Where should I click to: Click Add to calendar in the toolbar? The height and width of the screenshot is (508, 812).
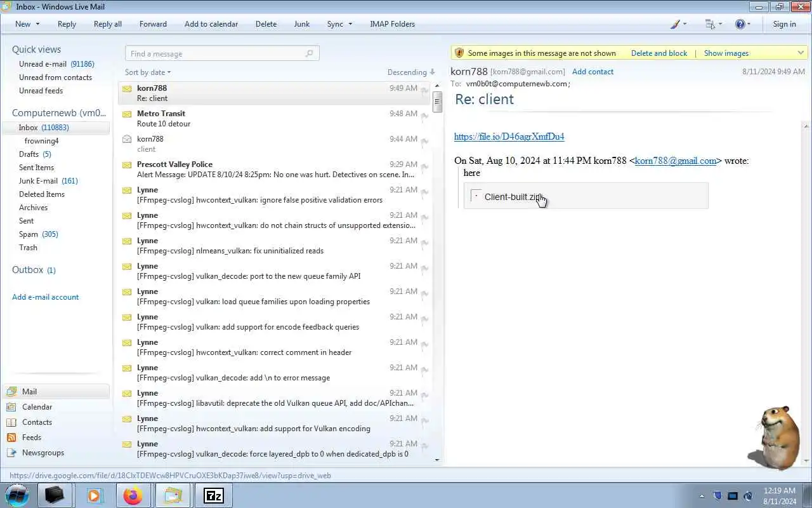pos(211,24)
